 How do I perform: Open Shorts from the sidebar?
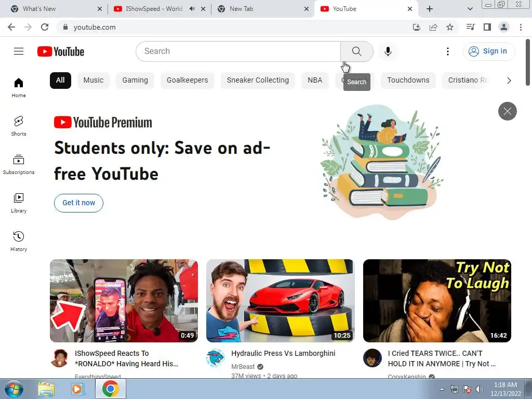click(19, 126)
